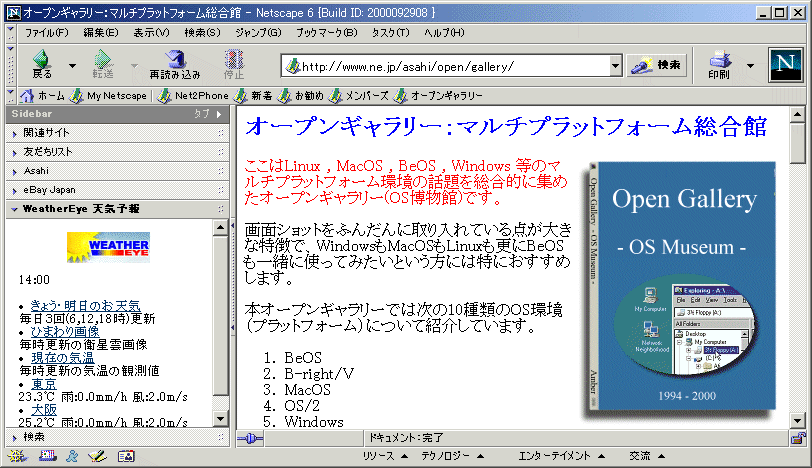Viewport: 812px width, 468px height.
Task: Click the Navigator icon in taskbar bottom-left
Action: [x=18, y=456]
